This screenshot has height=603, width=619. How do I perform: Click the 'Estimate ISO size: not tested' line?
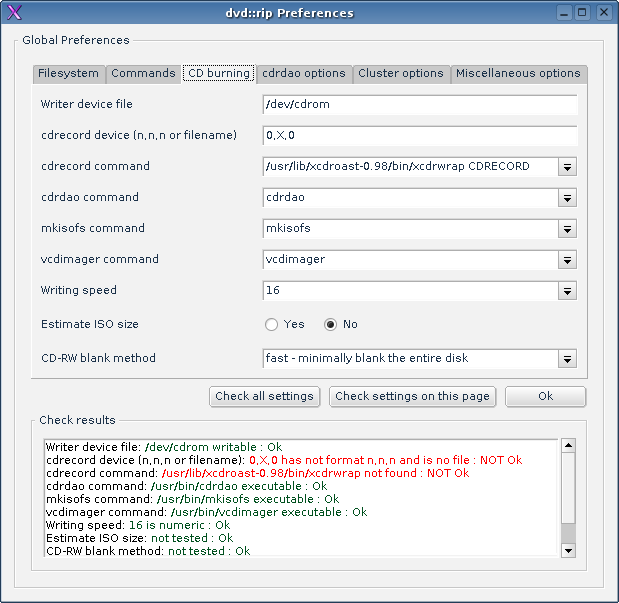139,538
